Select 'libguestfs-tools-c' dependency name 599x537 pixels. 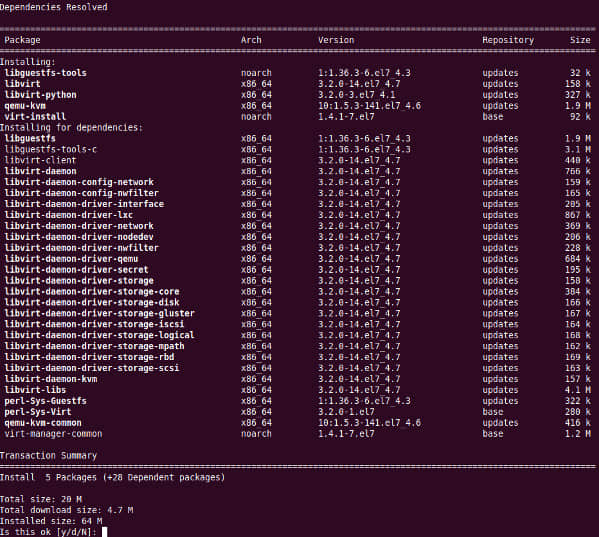[51, 149]
